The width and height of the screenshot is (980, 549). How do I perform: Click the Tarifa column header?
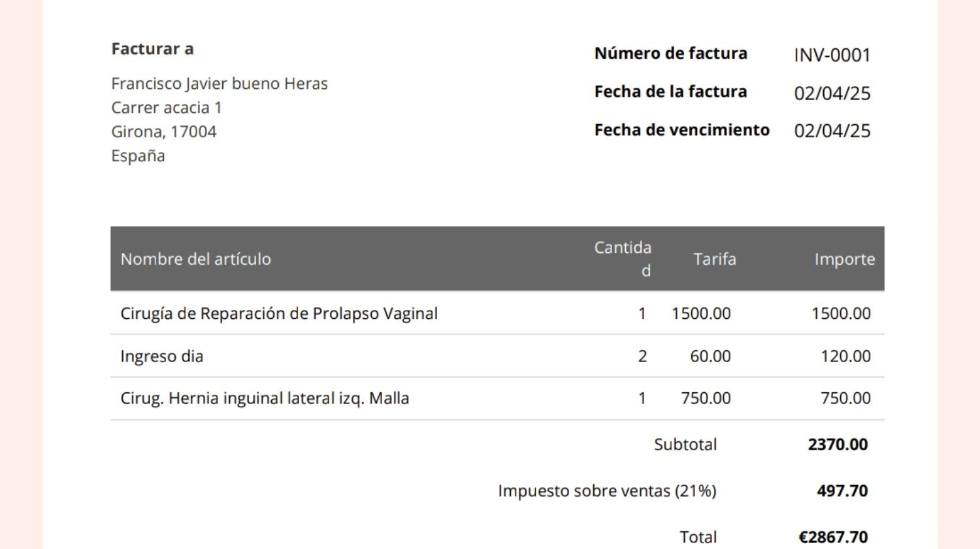(x=715, y=259)
